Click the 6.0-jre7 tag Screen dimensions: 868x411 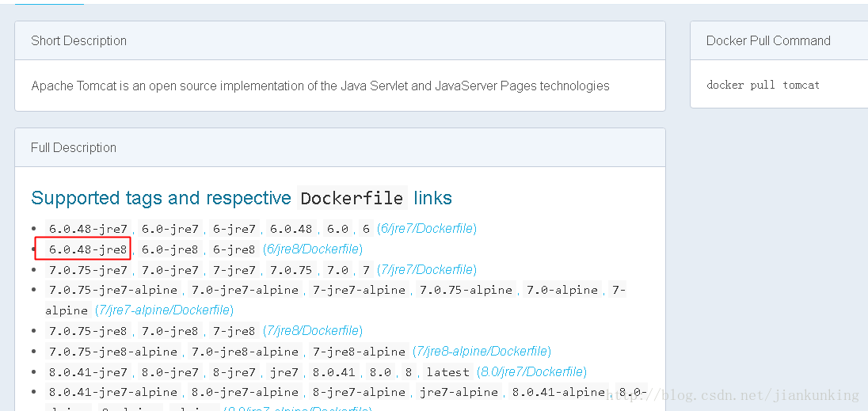point(170,228)
